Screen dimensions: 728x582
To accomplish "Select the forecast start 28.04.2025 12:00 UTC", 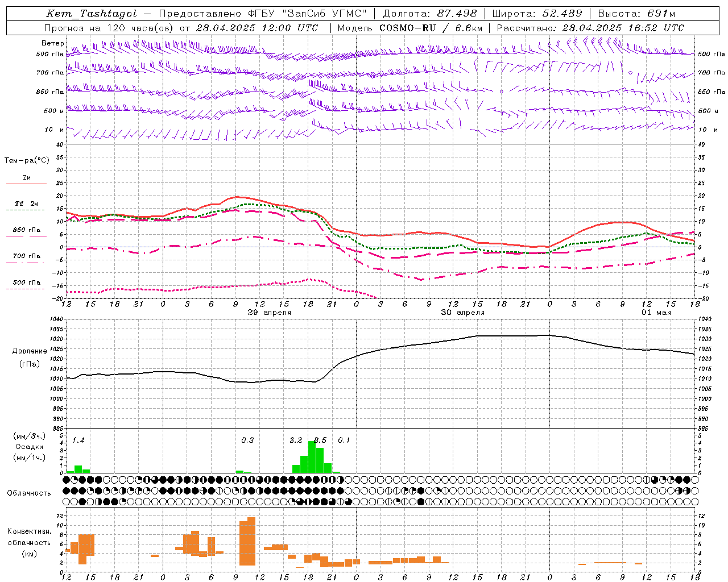I will tap(257, 27).
